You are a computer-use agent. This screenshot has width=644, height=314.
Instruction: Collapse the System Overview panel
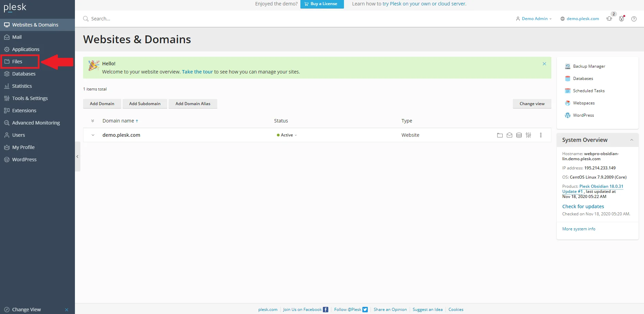(631, 140)
